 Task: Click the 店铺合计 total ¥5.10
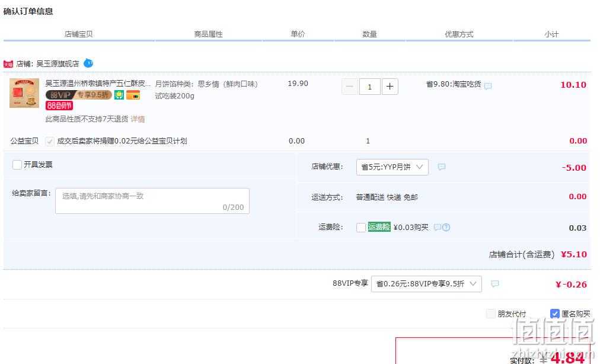(x=573, y=254)
